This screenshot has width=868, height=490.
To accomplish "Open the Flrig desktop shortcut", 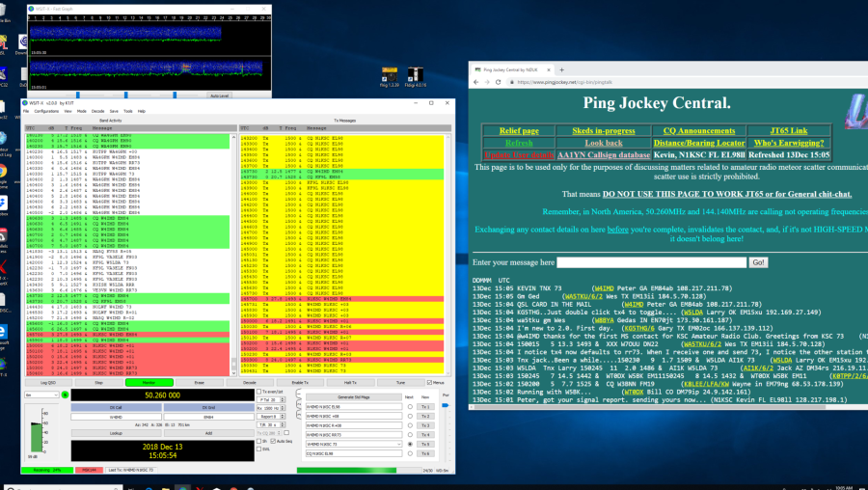I will pos(391,75).
